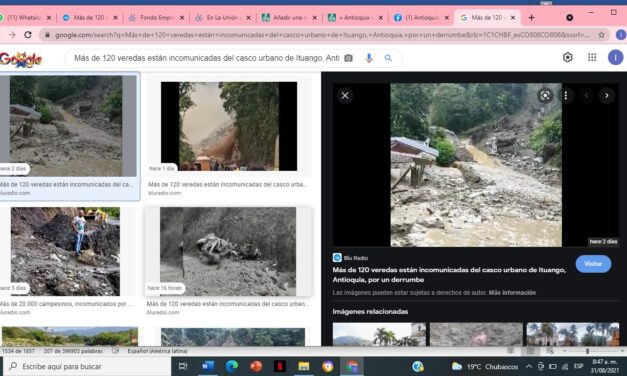Open Netflix from the taskbar

pyautogui.click(x=280, y=366)
